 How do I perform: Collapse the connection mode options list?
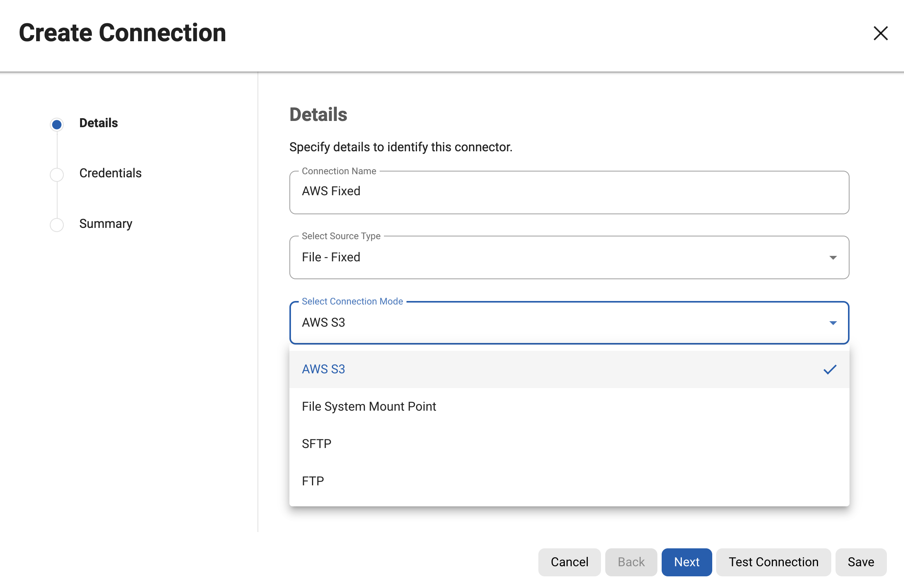tap(833, 323)
